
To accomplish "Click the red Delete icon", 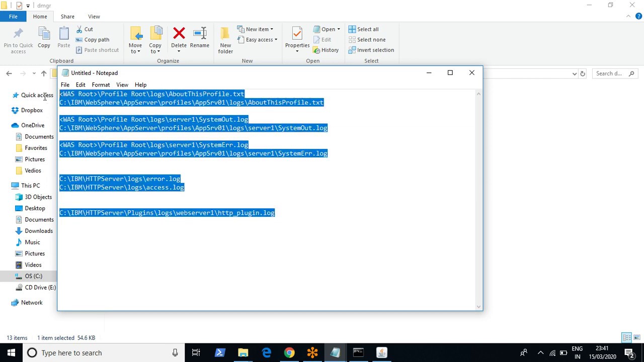I will [x=179, y=34].
